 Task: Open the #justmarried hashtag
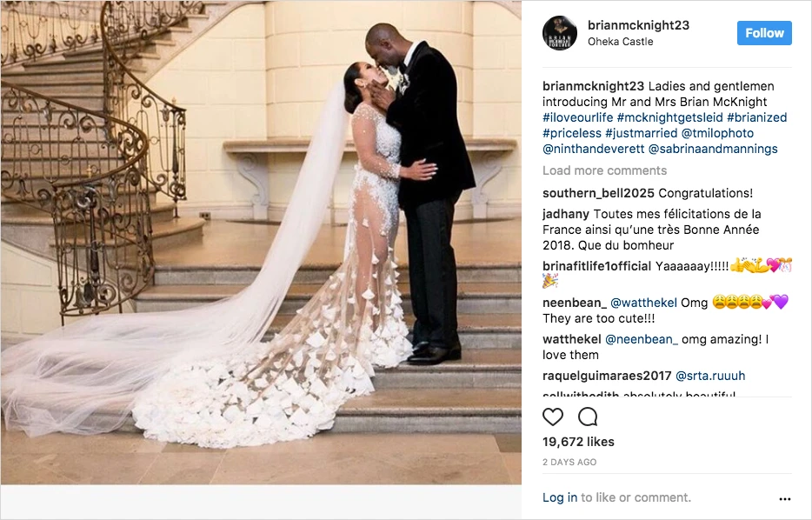[x=641, y=134]
